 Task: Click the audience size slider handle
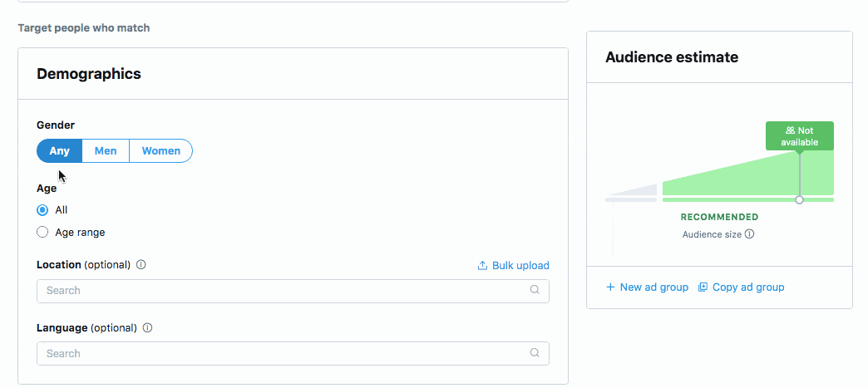[x=799, y=199]
